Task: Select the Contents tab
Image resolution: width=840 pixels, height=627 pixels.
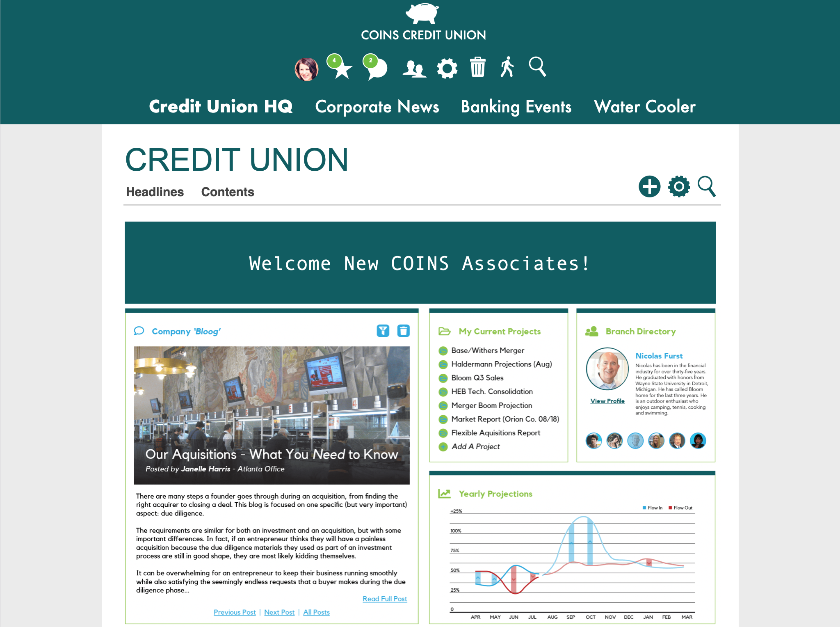Action: point(227,192)
